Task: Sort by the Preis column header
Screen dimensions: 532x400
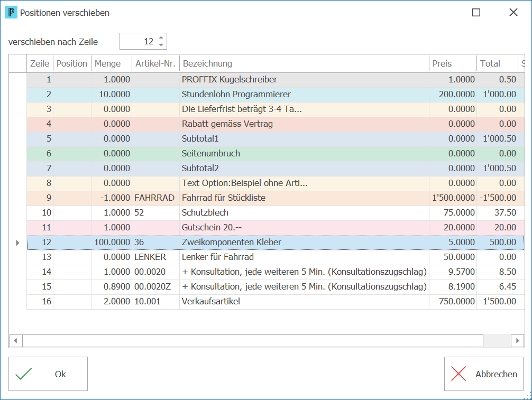Action: click(453, 63)
